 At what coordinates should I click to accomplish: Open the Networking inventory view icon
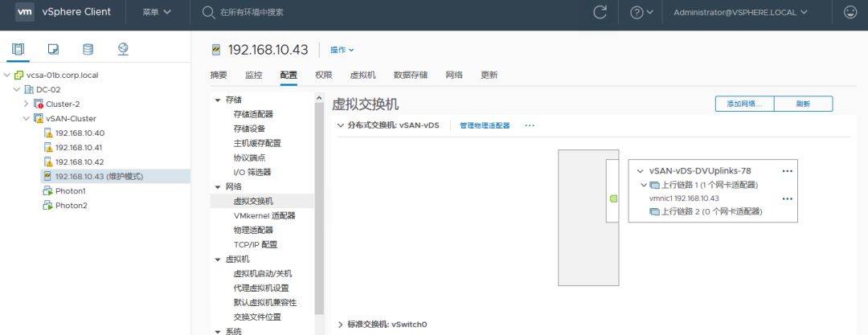pos(123,50)
